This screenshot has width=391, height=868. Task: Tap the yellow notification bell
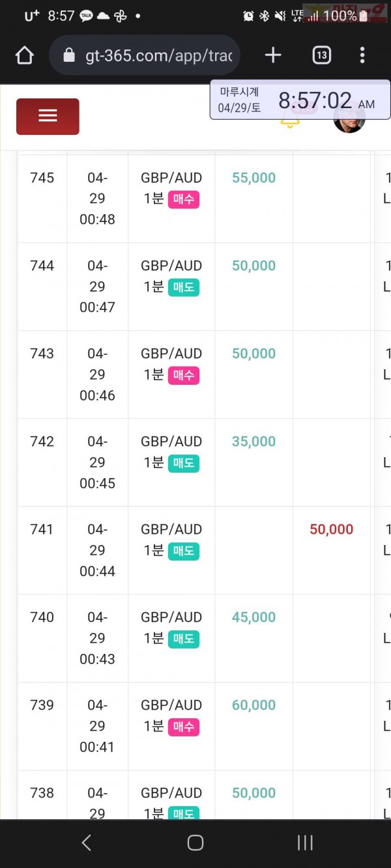point(290,120)
